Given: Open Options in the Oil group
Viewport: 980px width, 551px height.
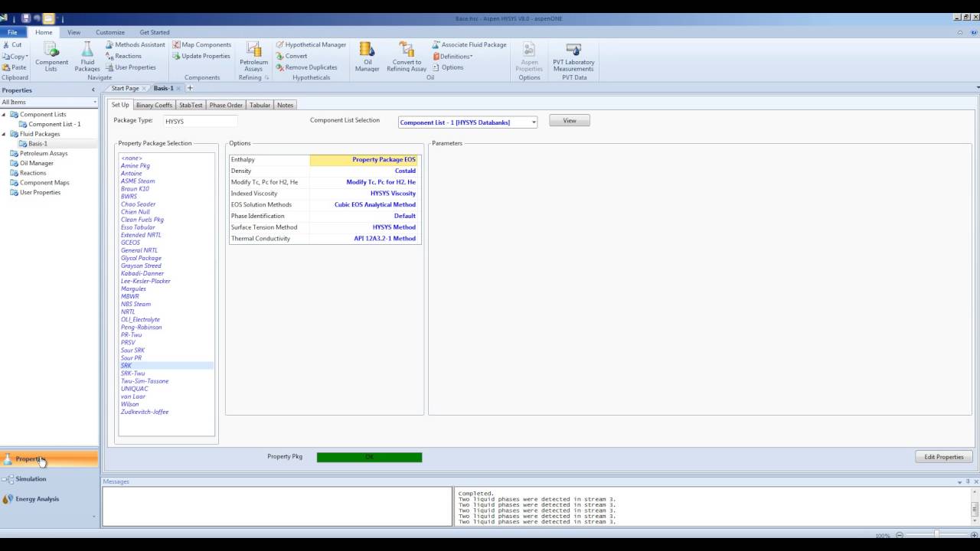Looking at the screenshot, I should pyautogui.click(x=448, y=67).
